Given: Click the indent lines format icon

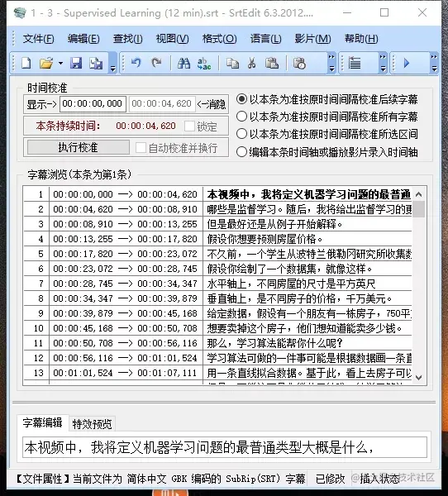Looking at the screenshot, I should [355, 64].
